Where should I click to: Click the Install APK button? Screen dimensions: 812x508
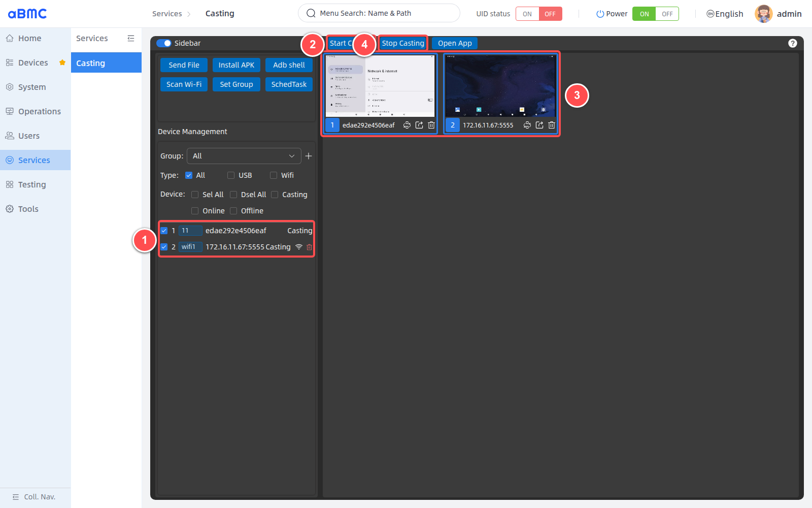coord(236,65)
